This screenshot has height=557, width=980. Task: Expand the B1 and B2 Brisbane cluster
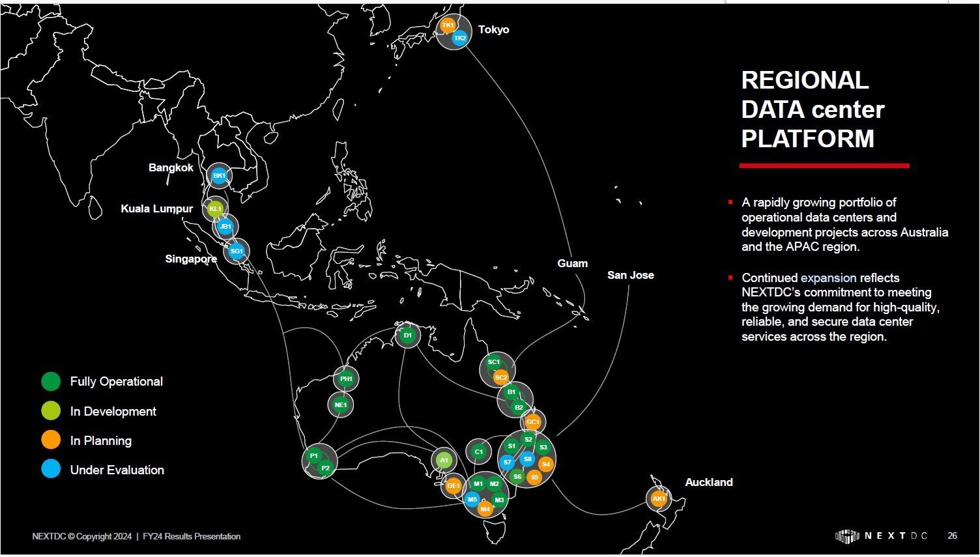[x=515, y=399]
